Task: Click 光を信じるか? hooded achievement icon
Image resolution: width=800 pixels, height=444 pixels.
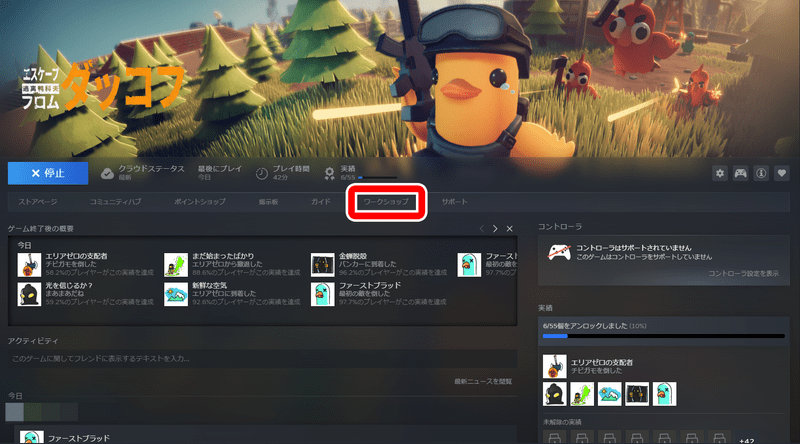Action: tap(29, 294)
